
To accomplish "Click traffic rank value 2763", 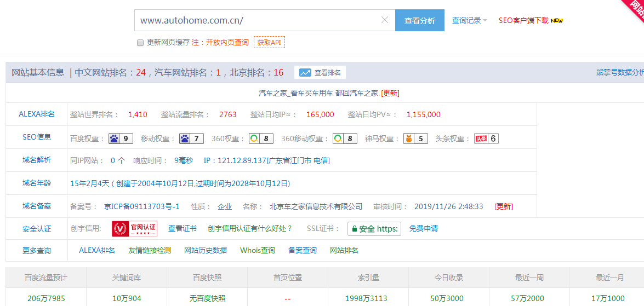I will tap(227, 115).
